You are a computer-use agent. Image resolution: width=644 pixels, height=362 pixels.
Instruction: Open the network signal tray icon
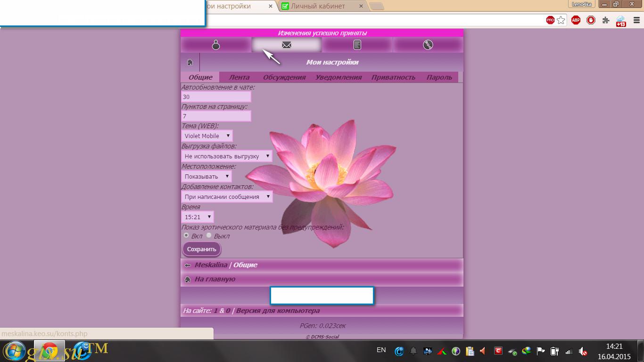pyautogui.click(x=569, y=351)
